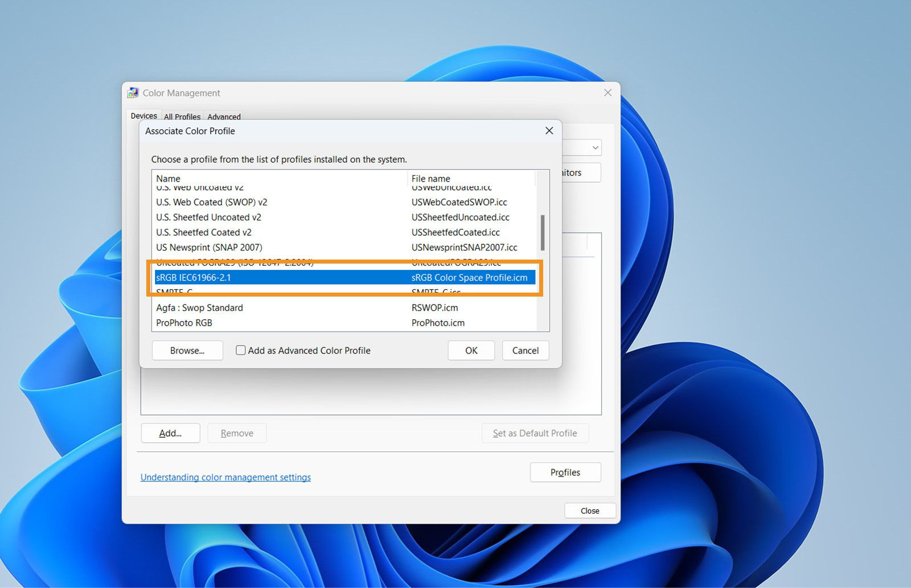
Task: Select the sRGB IEC61966-2.1 profile
Action: pos(285,277)
